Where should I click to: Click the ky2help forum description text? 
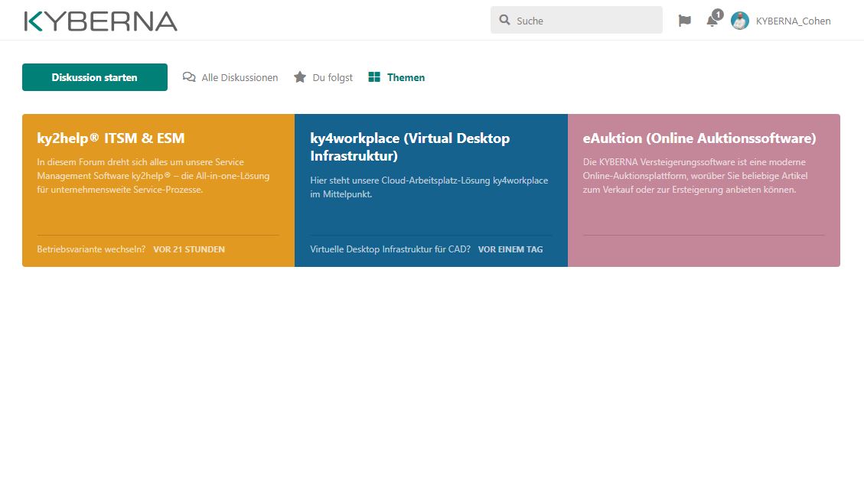153,176
